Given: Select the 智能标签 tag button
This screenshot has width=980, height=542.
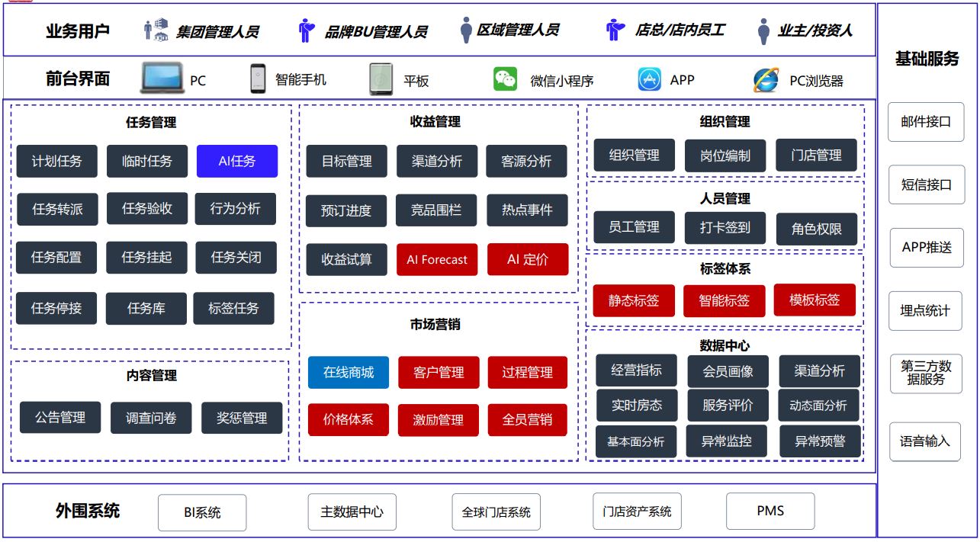Looking at the screenshot, I should (x=724, y=300).
